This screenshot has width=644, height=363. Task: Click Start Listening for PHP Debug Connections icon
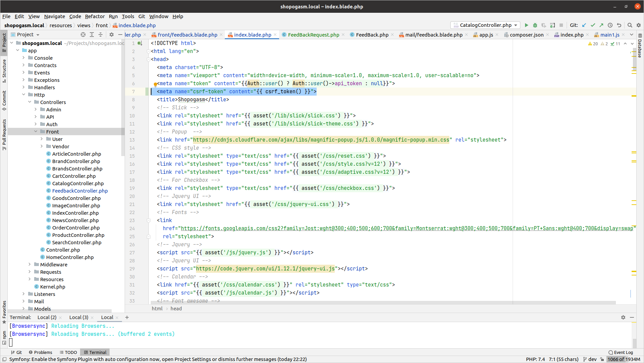click(553, 25)
